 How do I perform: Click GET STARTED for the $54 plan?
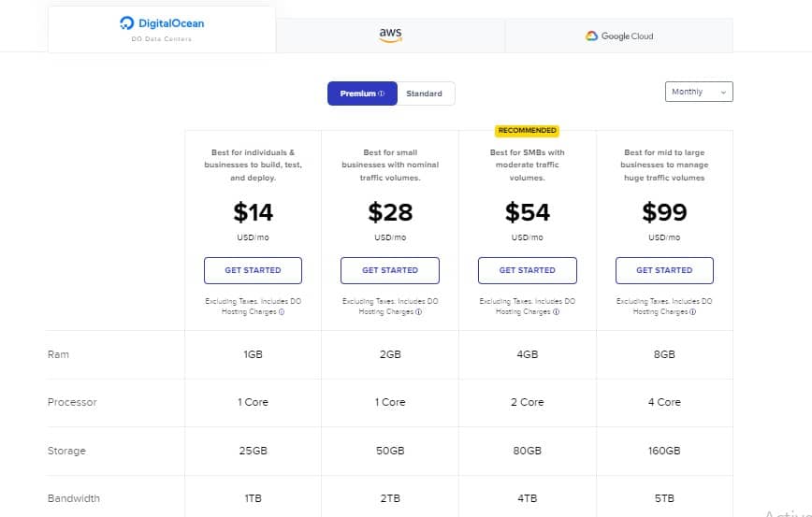(x=528, y=270)
